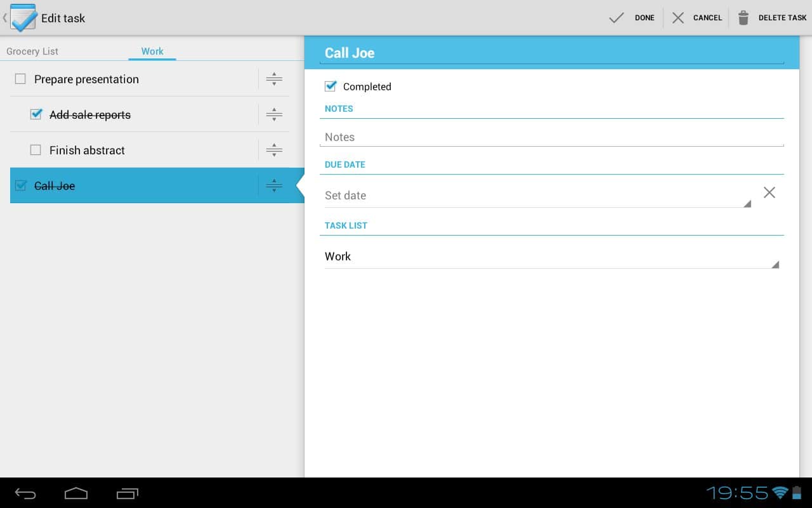Open the Task List dropdown showing Work
The height and width of the screenshot is (508, 812).
(551, 257)
